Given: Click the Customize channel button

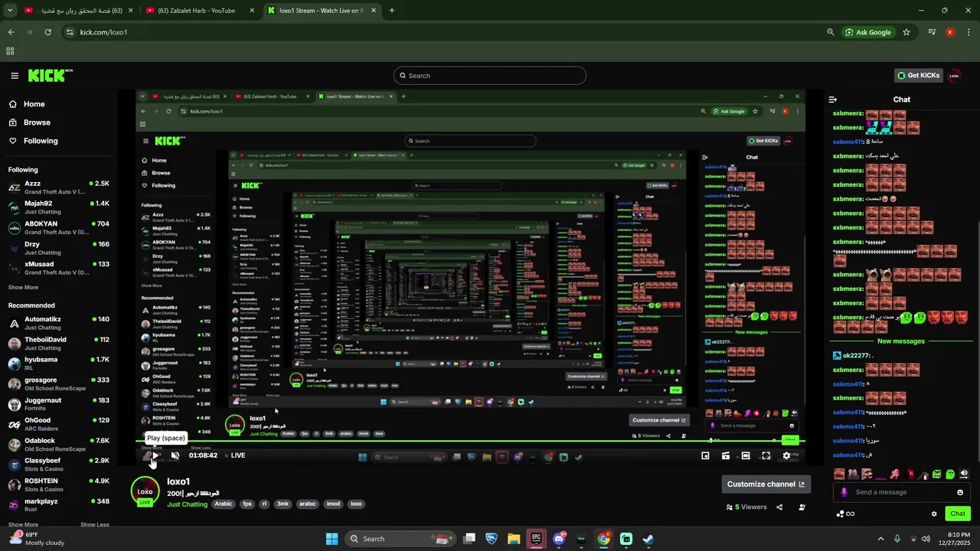Looking at the screenshot, I should coord(766,484).
